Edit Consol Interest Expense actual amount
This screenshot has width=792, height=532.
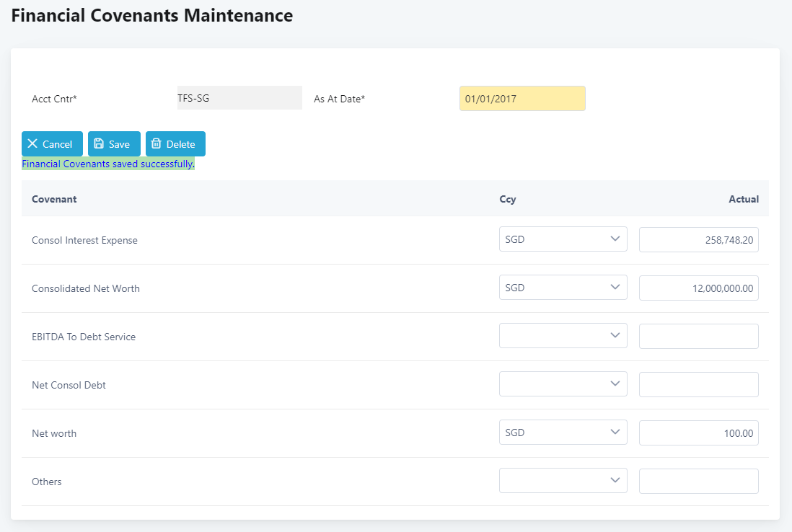(x=698, y=240)
